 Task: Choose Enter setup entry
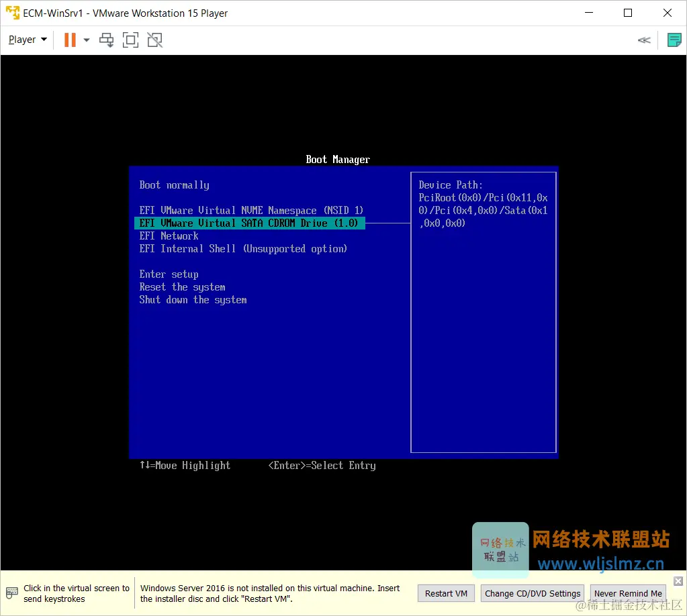[x=169, y=274]
